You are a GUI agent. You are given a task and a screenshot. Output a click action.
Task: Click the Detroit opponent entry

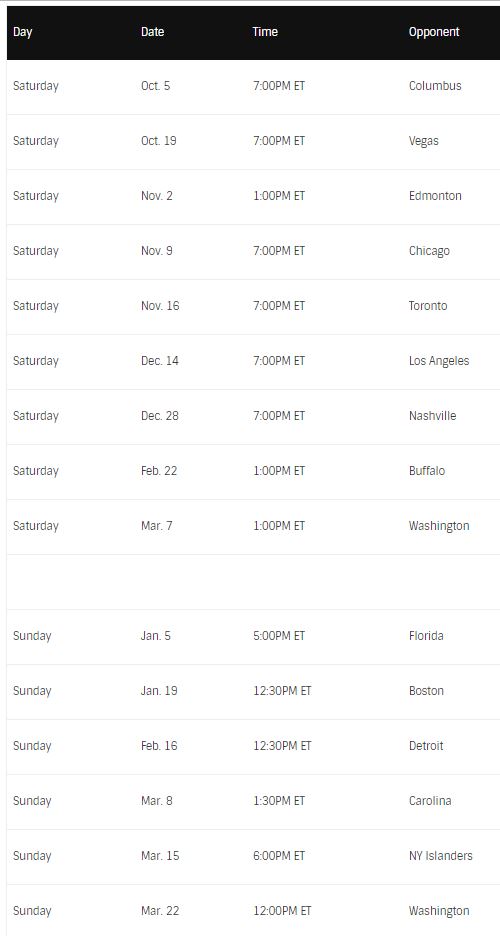point(426,746)
